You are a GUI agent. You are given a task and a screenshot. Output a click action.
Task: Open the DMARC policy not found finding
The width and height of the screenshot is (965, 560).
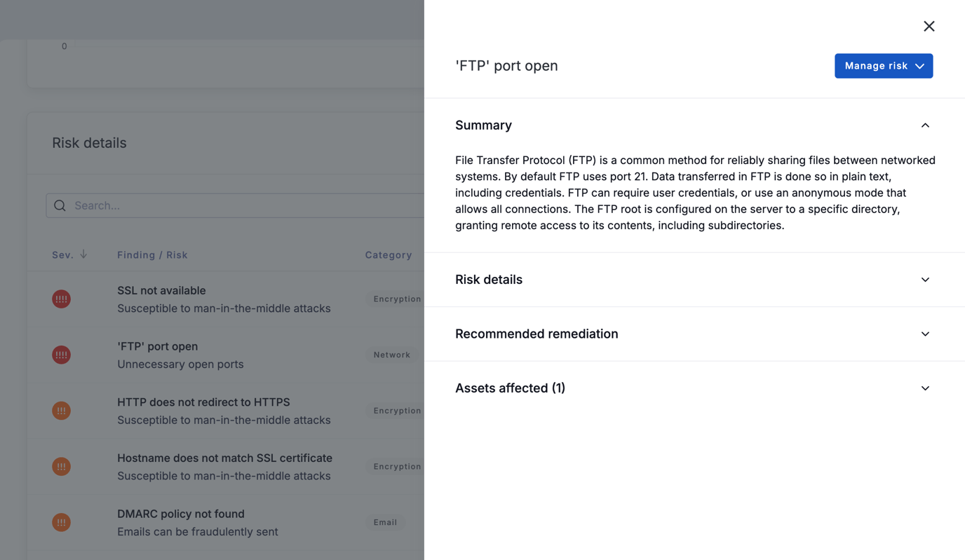tap(181, 514)
